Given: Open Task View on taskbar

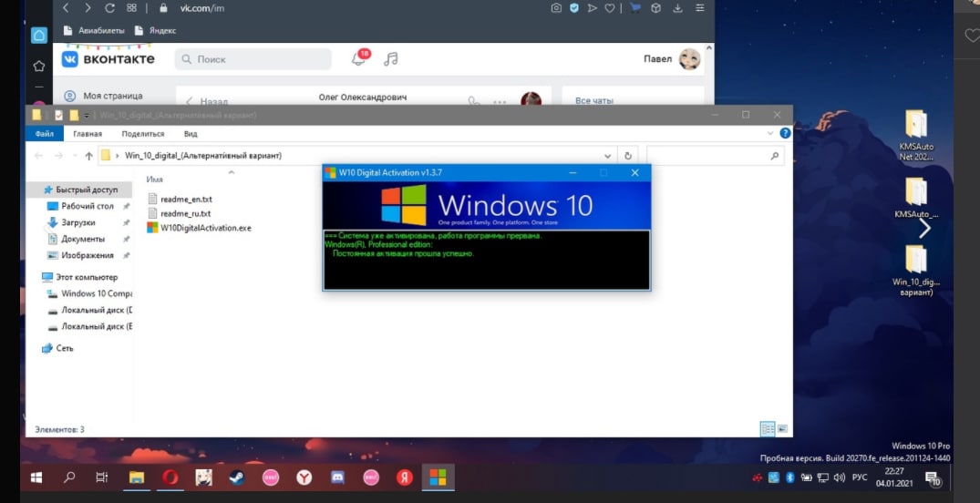Looking at the screenshot, I should point(102,478).
